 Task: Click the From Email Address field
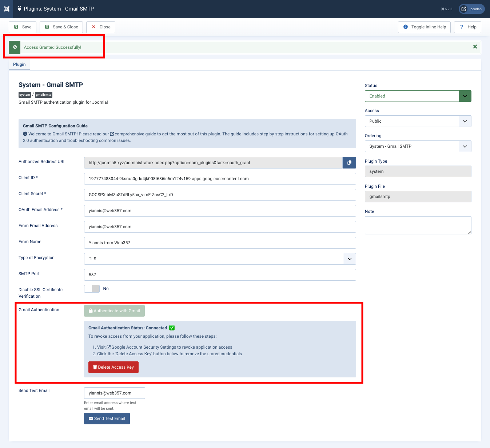(220, 227)
